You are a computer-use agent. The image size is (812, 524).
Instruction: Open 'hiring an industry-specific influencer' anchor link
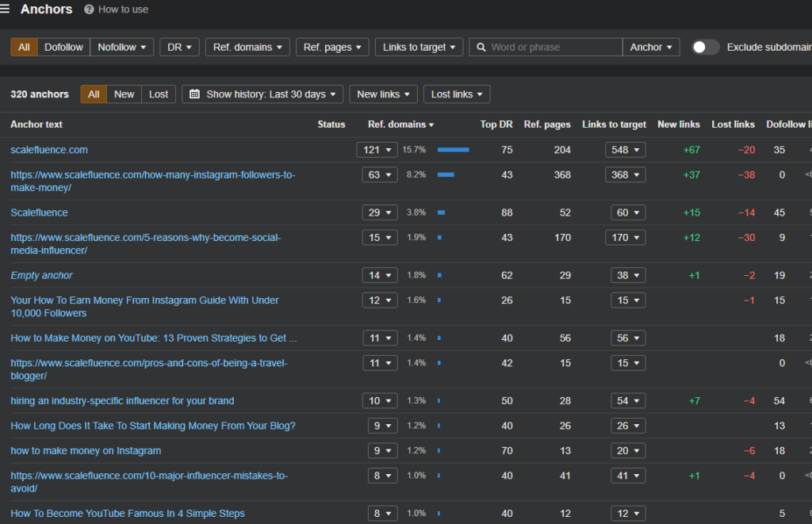pyautogui.click(x=122, y=401)
